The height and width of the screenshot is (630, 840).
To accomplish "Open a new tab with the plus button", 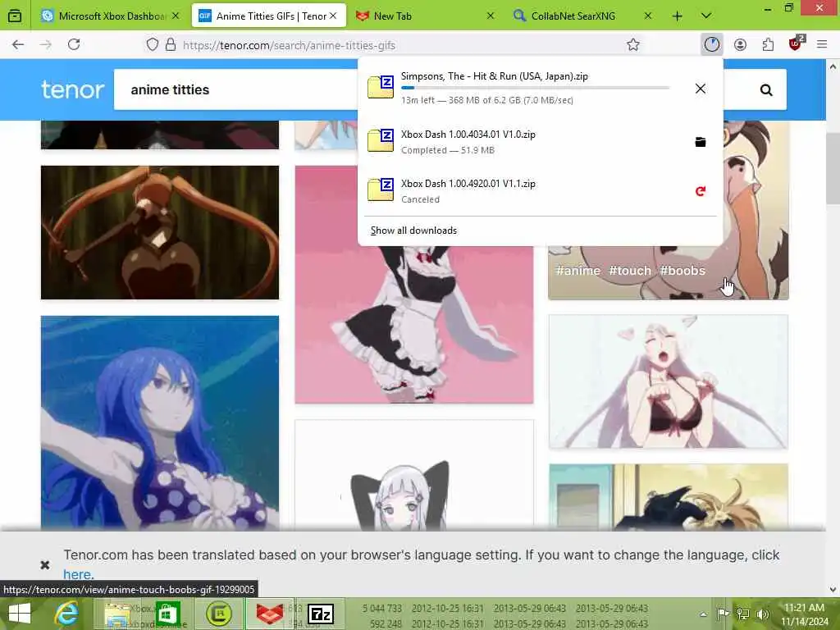I will click(x=677, y=16).
